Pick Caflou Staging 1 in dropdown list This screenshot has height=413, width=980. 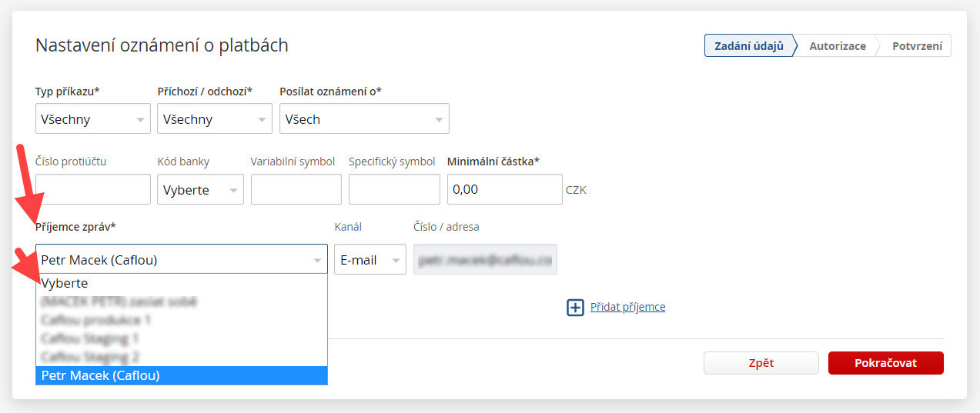point(181,338)
